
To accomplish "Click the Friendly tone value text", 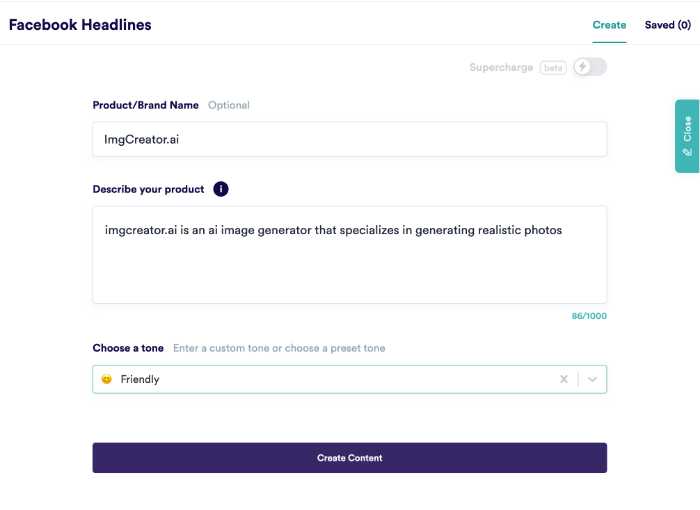I will click(x=140, y=379).
